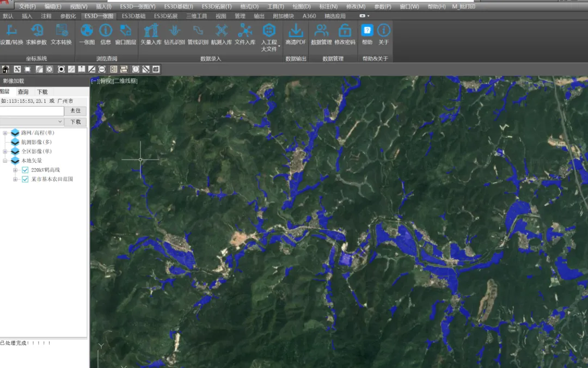Click the [-] viewport control
Viewport: 588px width, 368px height.
click(x=94, y=81)
